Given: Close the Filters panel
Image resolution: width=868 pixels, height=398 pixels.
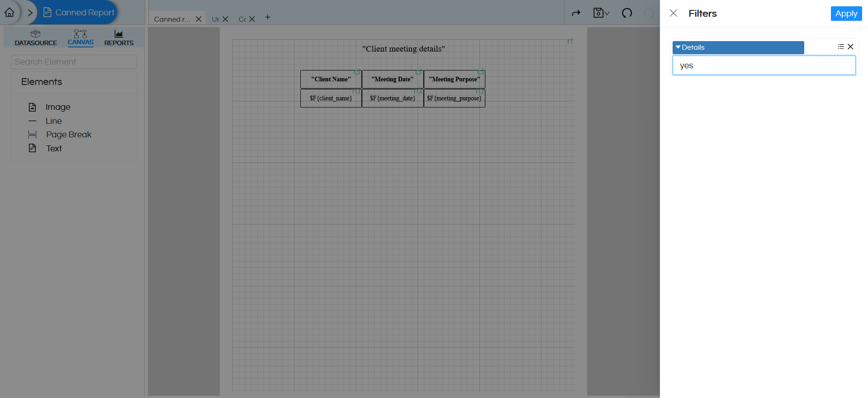Looking at the screenshot, I should coord(674,13).
